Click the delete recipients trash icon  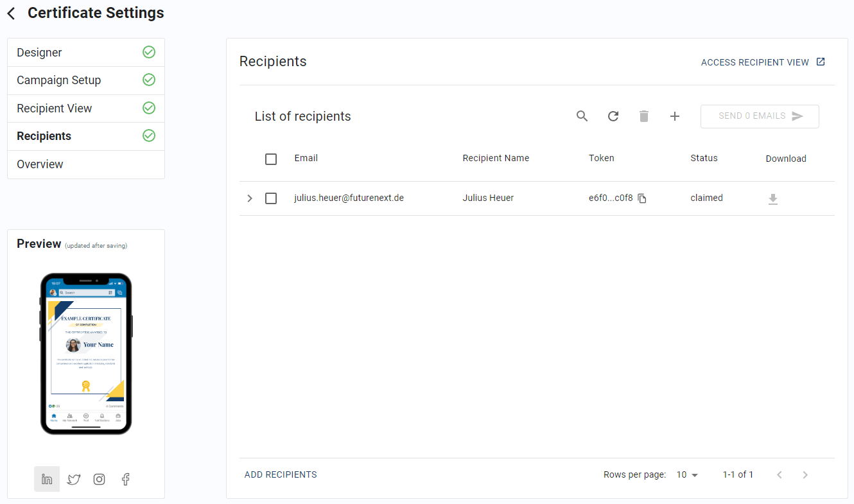pos(644,116)
